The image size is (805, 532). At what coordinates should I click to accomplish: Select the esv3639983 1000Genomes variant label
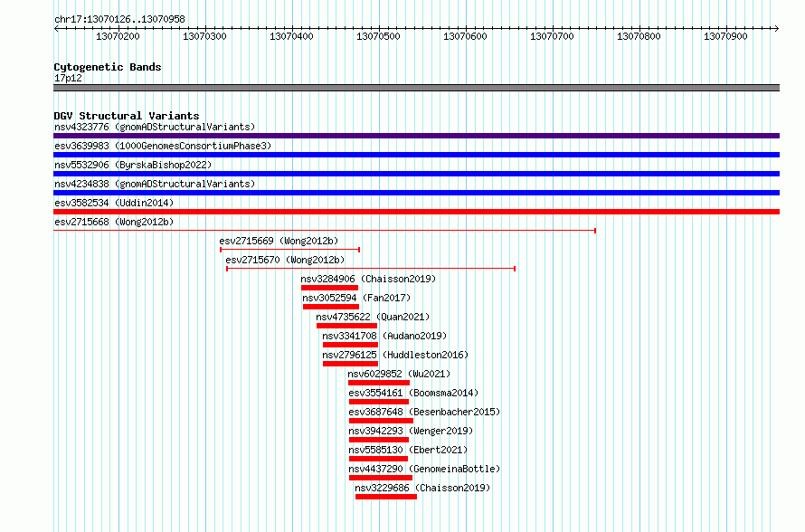pyautogui.click(x=163, y=146)
